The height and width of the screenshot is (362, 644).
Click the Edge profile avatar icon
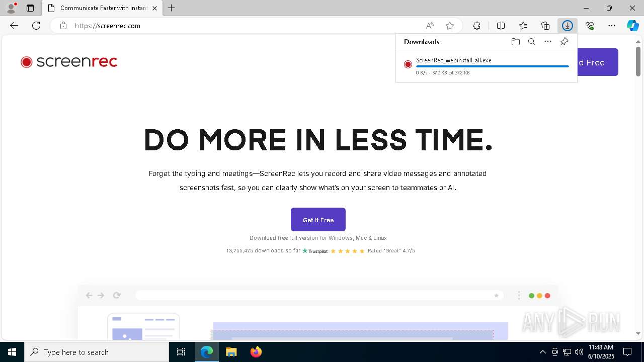pyautogui.click(x=11, y=8)
